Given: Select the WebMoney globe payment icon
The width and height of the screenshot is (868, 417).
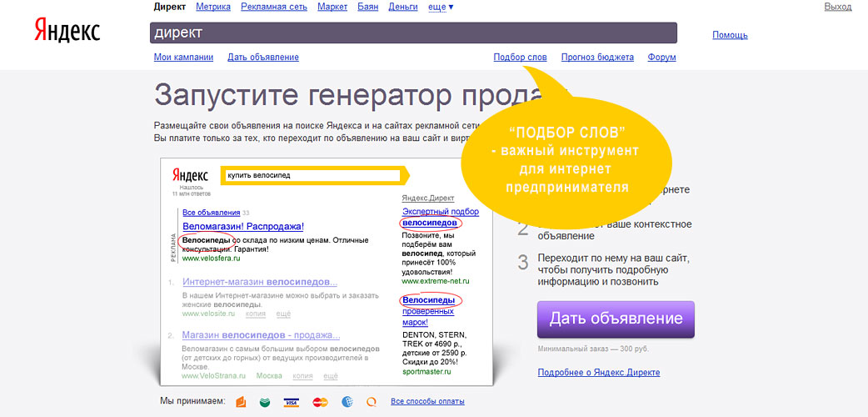Looking at the screenshot, I should pyautogui.click(x=347, y=402).
